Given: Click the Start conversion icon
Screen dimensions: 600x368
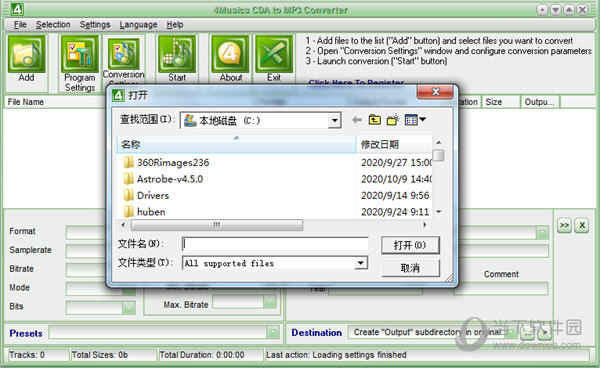Looking at the screenshot, I should 177,54.
